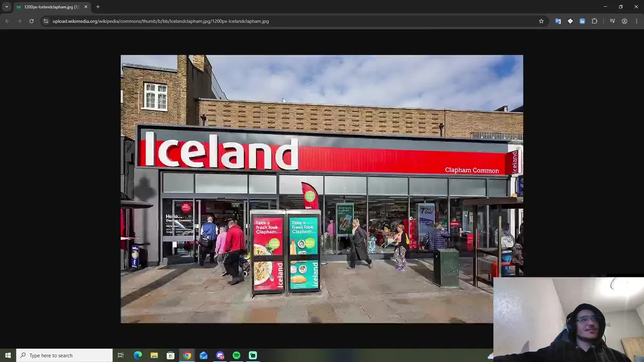Close the Icelandclapham.jpg tab
This screenshot has width=644, height=362.
[86, 7]
